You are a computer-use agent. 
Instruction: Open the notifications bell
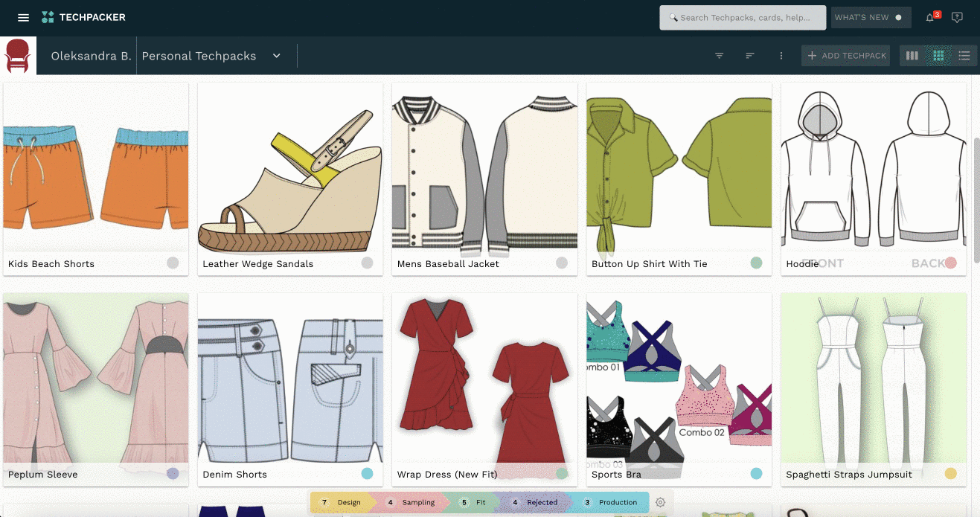[930, 18]
